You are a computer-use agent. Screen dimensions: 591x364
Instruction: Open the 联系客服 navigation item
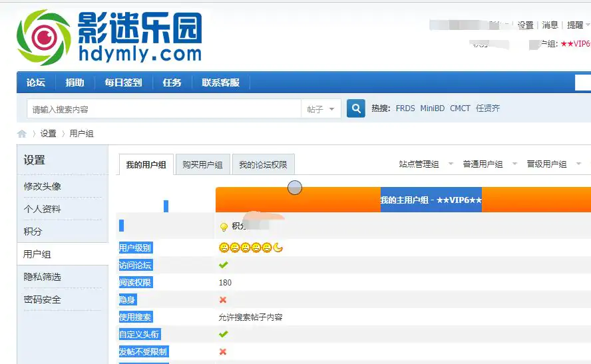221,83
